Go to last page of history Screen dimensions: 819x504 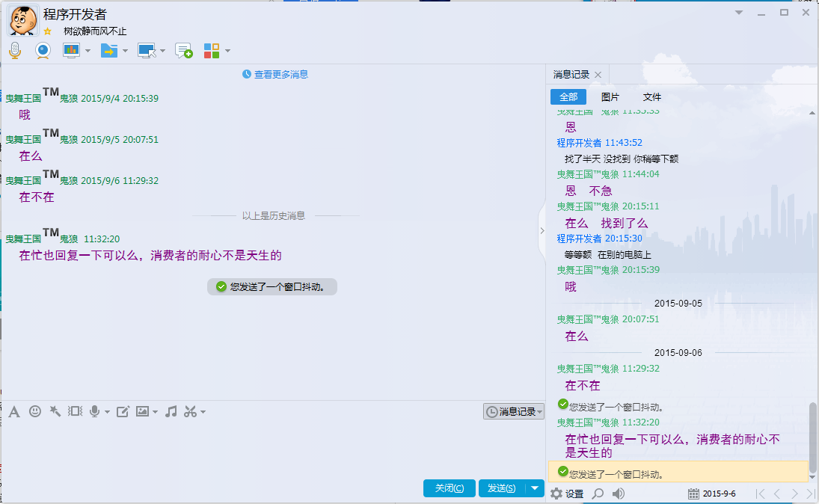click(x=811, y=494)
